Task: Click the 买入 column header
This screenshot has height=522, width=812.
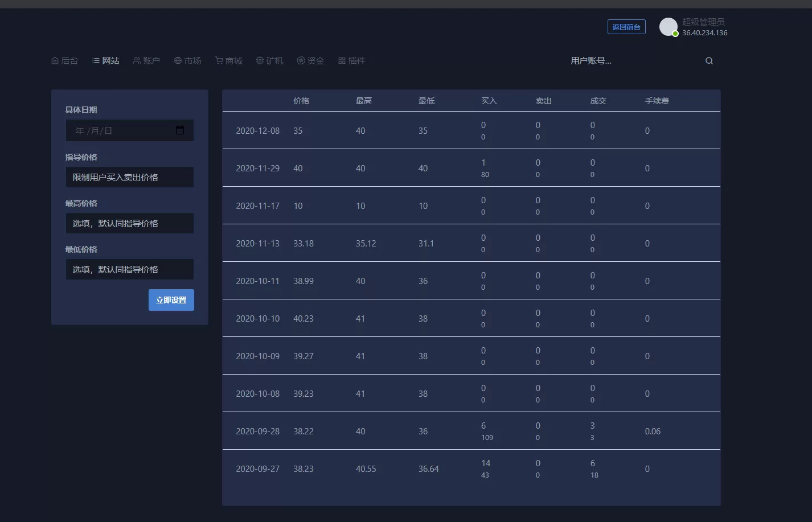Action: [489, 101]
